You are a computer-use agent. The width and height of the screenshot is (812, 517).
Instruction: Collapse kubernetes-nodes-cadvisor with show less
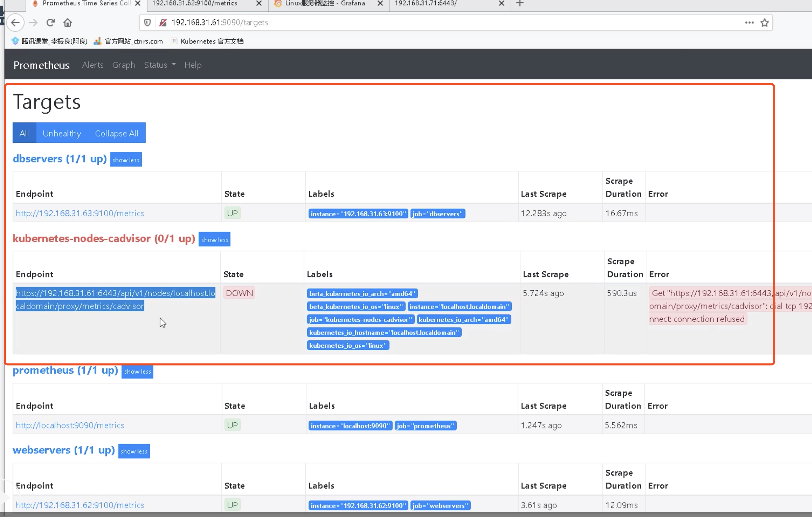(214, 239)
